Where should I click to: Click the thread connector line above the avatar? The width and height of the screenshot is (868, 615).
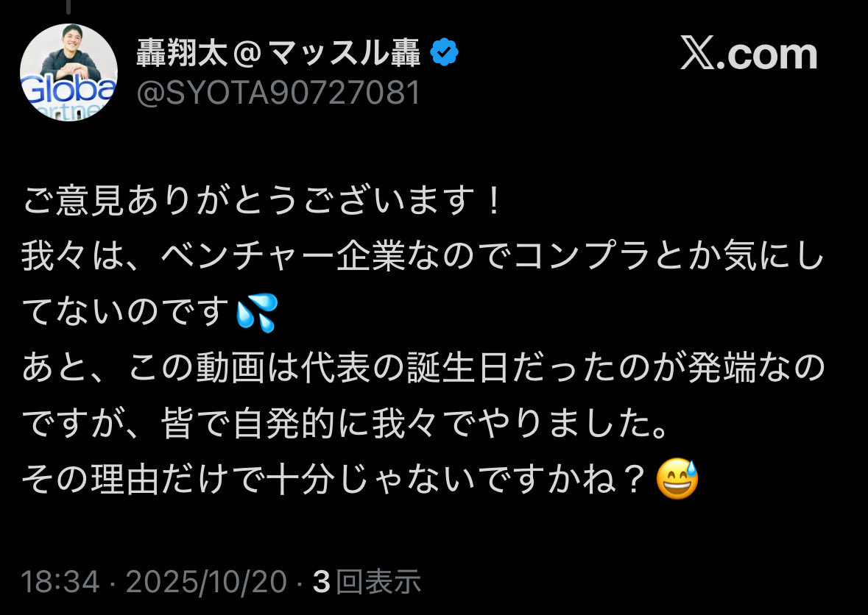pyautogui.click(x=68, y=7)
